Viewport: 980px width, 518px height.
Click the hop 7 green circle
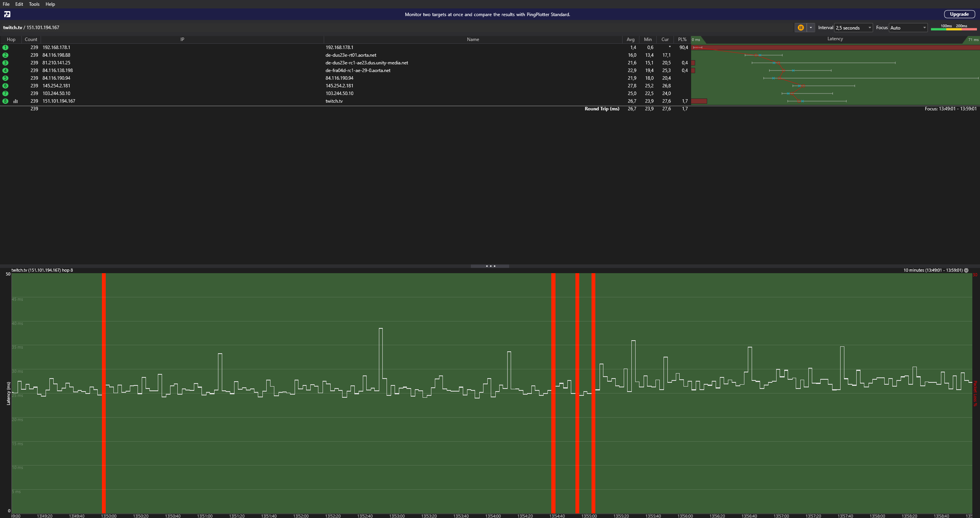click(5, 93)
